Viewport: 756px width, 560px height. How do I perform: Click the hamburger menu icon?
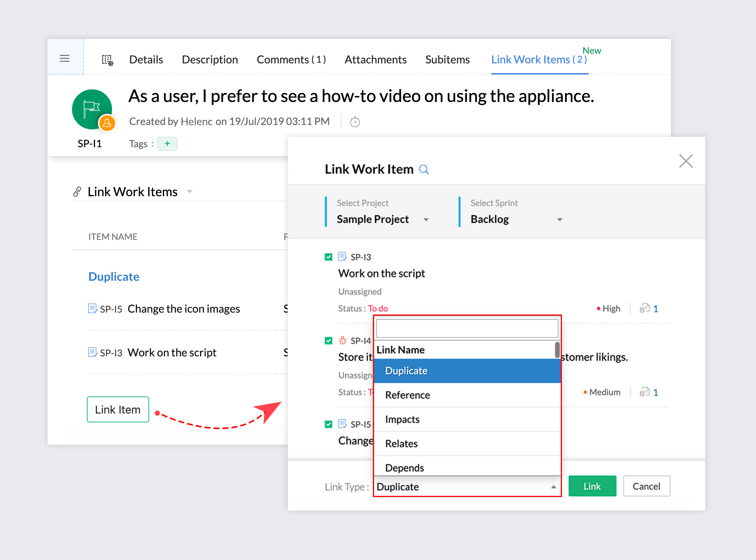(x=65, y=58)
